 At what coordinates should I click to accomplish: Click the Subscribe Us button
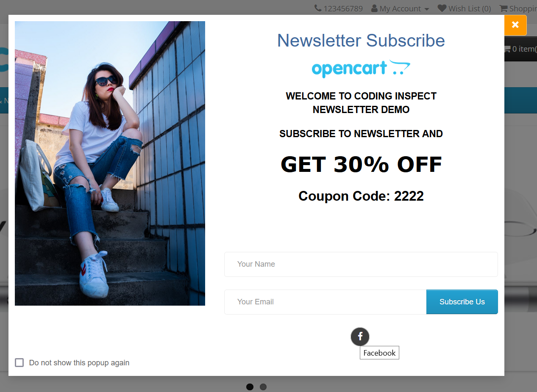pos(462,302)
